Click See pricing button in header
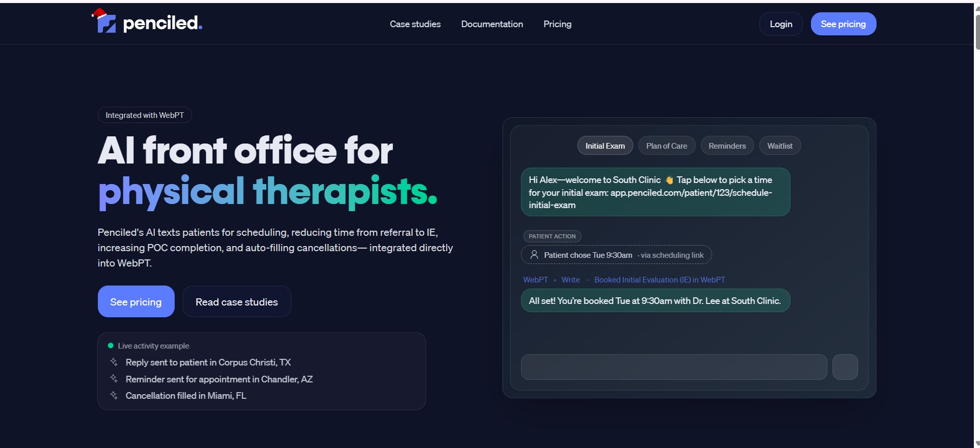This screenshot has width=980, height=448. (x=843, y=24)
